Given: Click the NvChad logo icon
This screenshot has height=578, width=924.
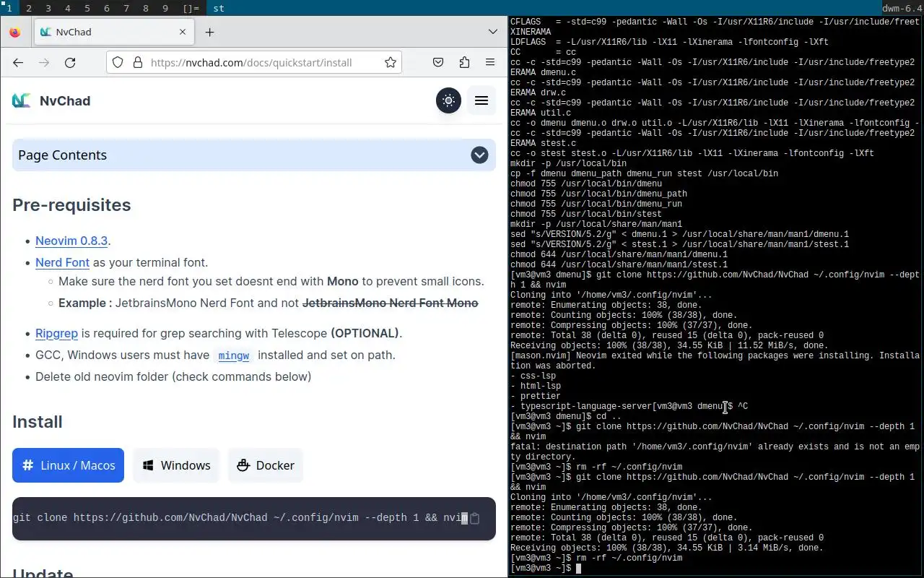Looking at the screenshot, I should (x=22, y=100).
